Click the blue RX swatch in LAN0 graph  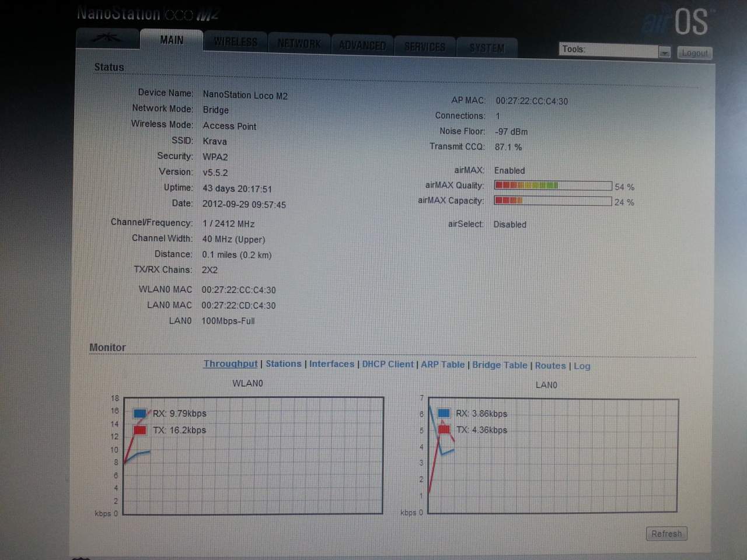pyautogui.click(x=444, y=413)
